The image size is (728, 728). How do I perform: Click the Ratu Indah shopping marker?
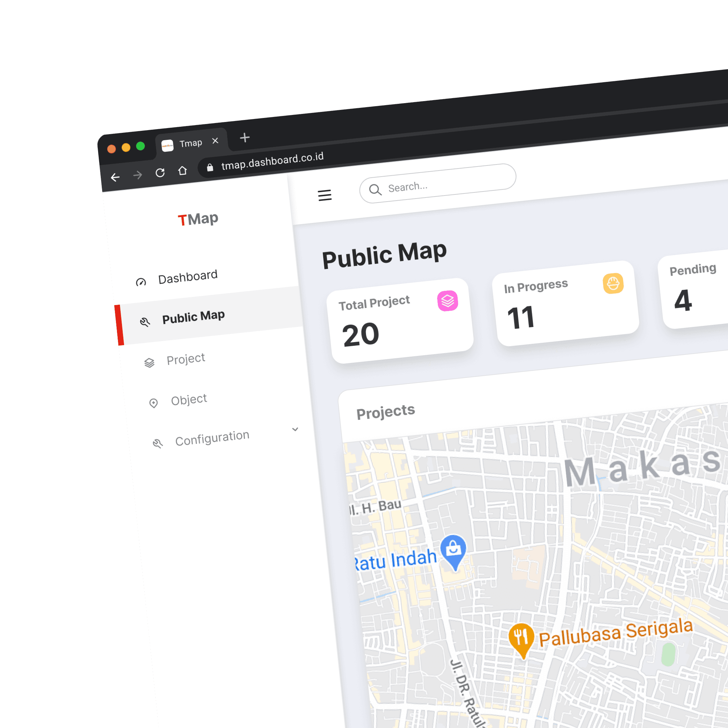(454, 552)
